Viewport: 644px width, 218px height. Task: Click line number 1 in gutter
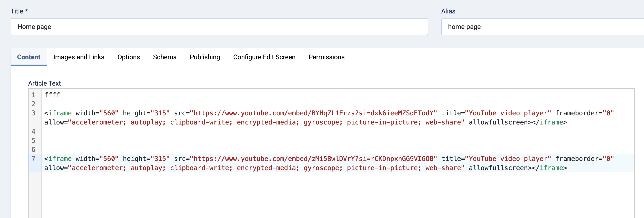click(33, 95)
